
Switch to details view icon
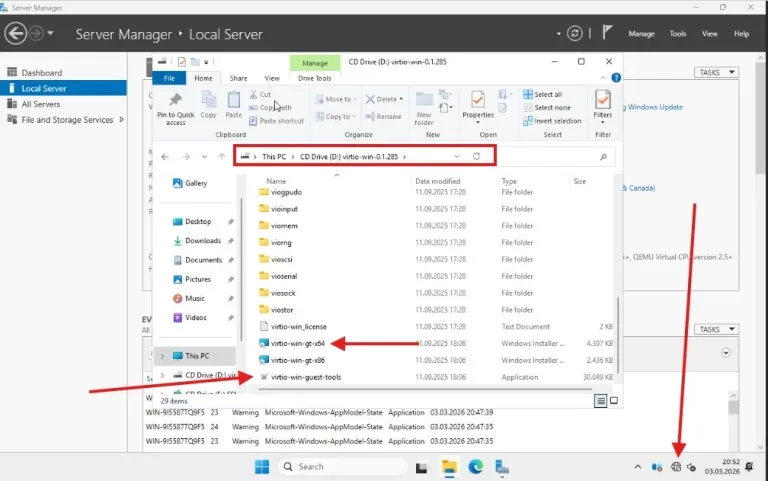(600, 401)
